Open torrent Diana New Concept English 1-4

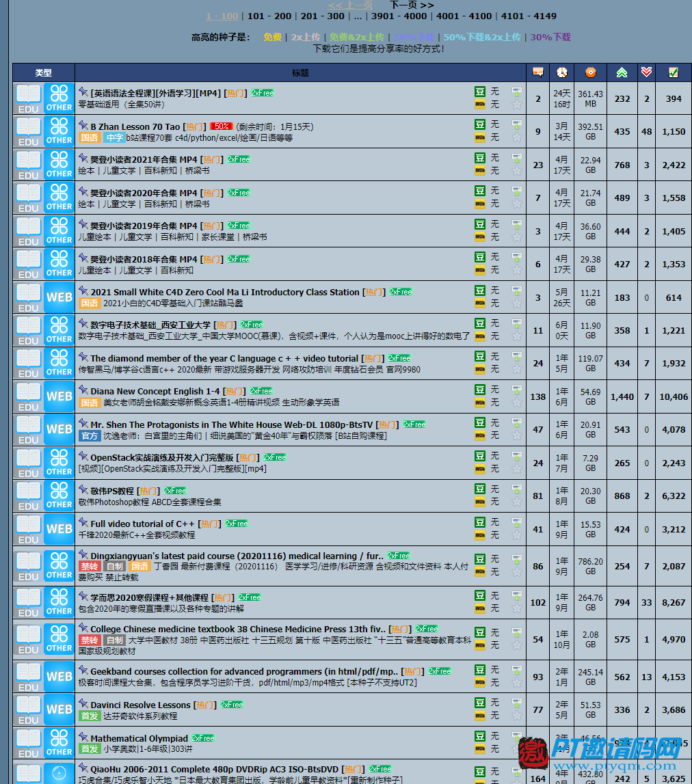click(155, 391)
